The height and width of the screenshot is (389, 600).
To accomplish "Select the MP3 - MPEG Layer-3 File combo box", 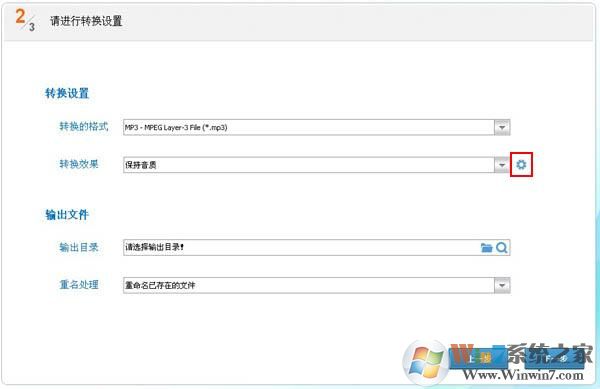I will click(x=316, y=127).
